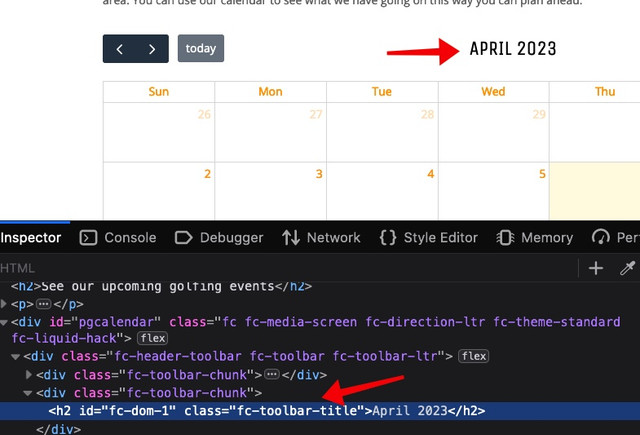Click the ellipsis badge in the p element
Image resolution: width=640 pixels, height=435 pixels.
tap(44, 304)
